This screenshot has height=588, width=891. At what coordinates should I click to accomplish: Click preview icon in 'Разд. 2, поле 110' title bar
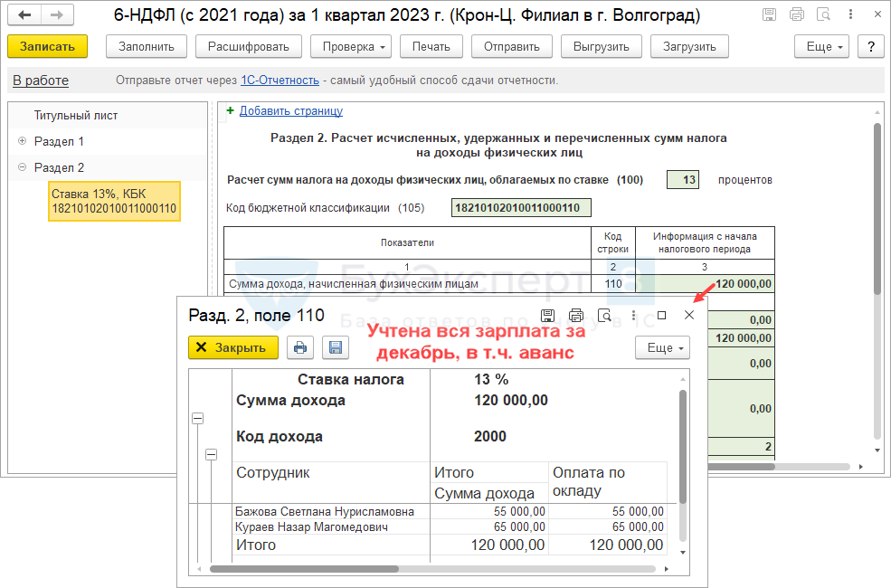[604, 316]
